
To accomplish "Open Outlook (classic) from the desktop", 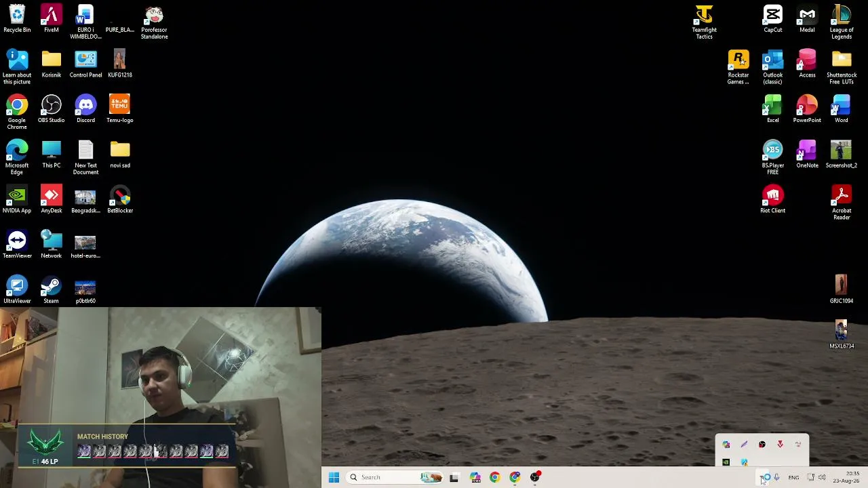I will pos(772,68).
